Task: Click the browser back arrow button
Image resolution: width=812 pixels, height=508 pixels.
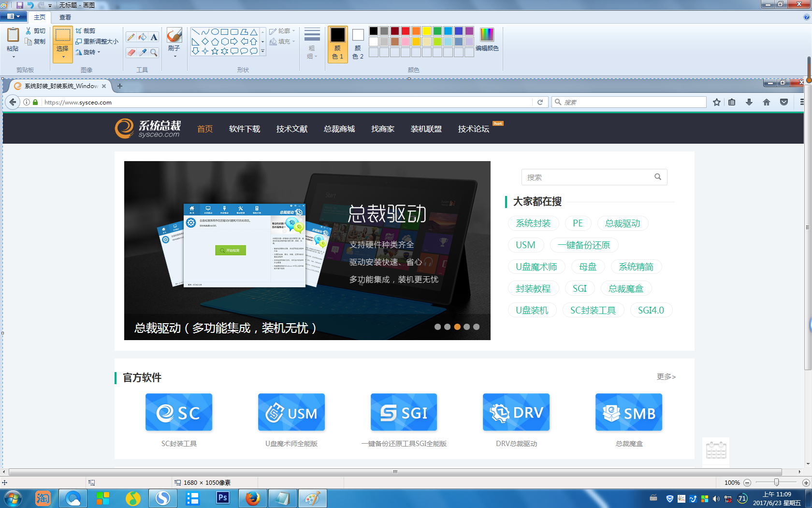Action: (13, 102)
